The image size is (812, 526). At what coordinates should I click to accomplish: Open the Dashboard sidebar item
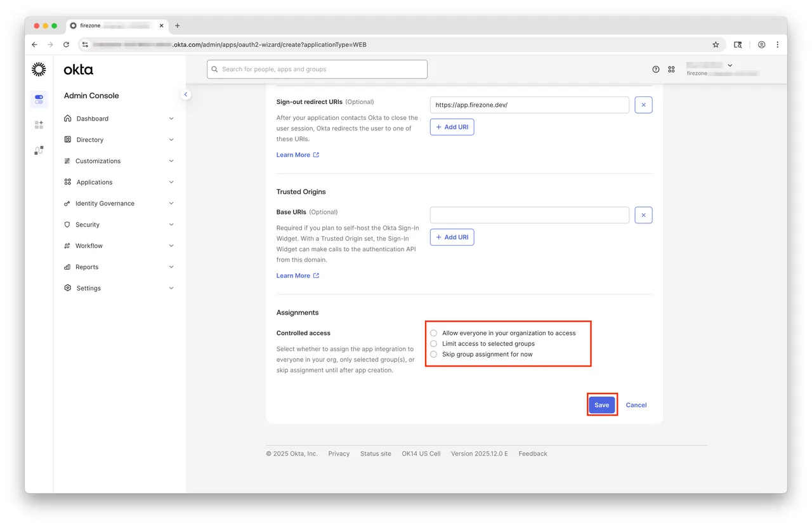point(119,119)
